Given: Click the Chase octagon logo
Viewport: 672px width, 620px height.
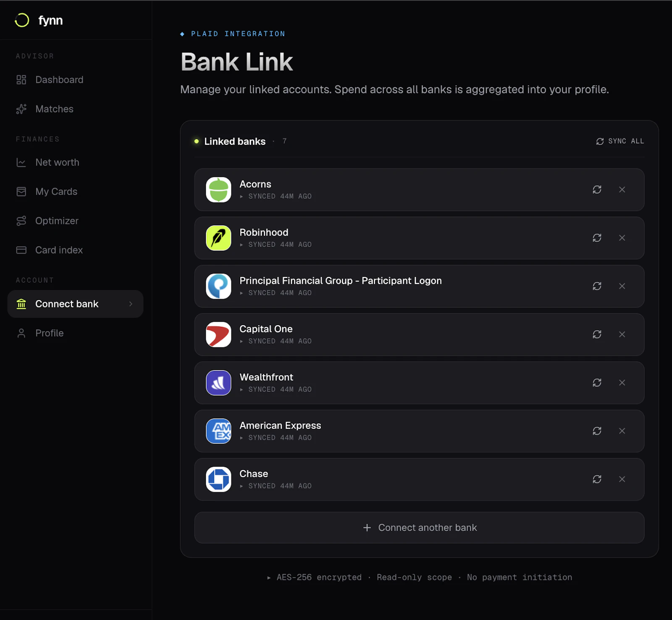Looking at the screenshot, I should tap(218, 480).
